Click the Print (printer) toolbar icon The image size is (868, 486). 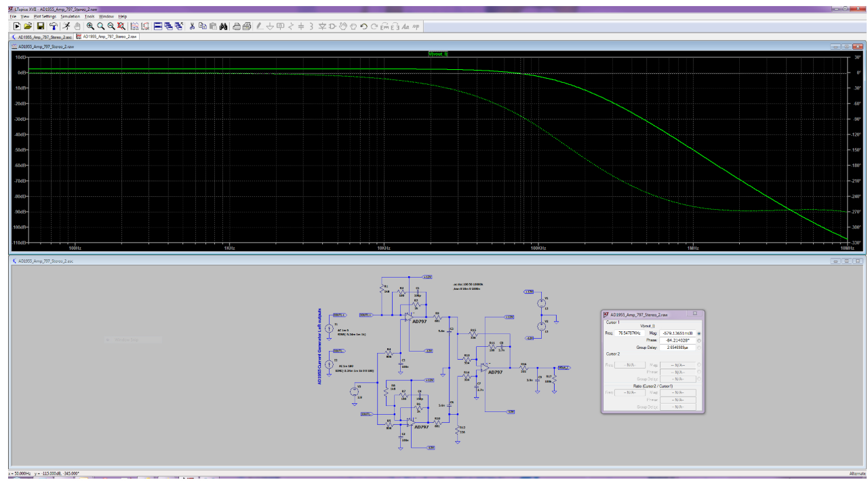(237, 26)
